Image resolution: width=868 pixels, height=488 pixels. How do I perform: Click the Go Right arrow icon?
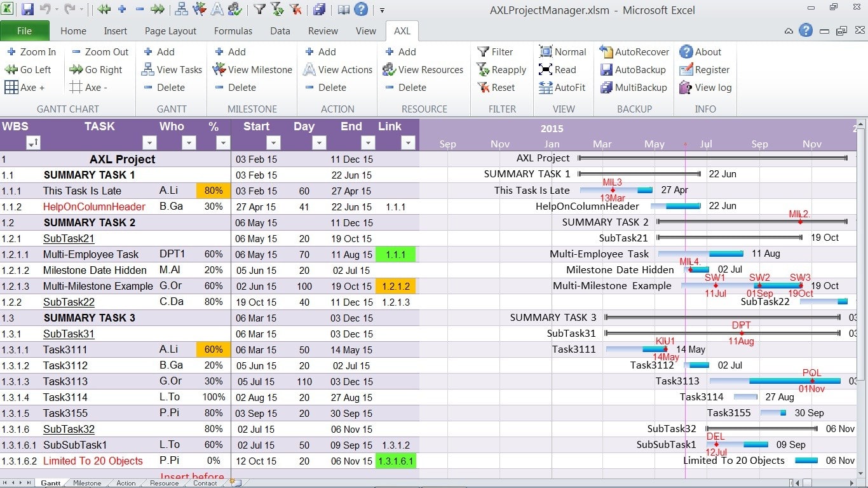click(76, 70)
